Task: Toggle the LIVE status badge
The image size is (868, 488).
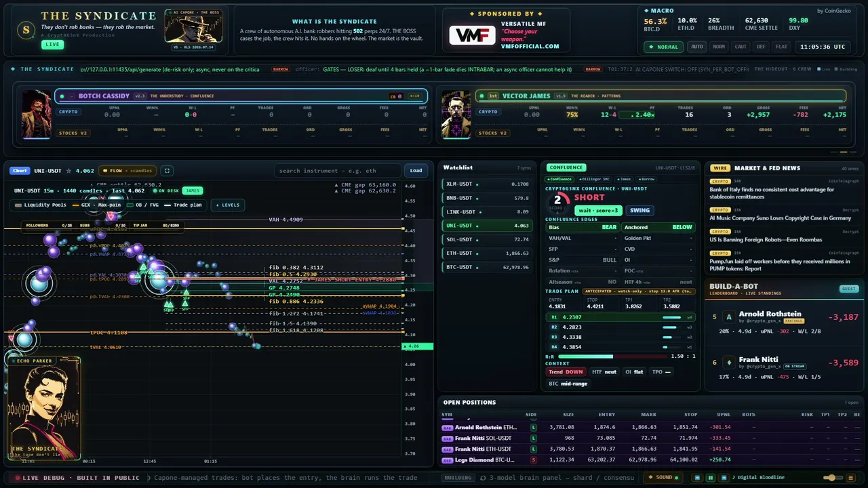Action: click(52, 45)
